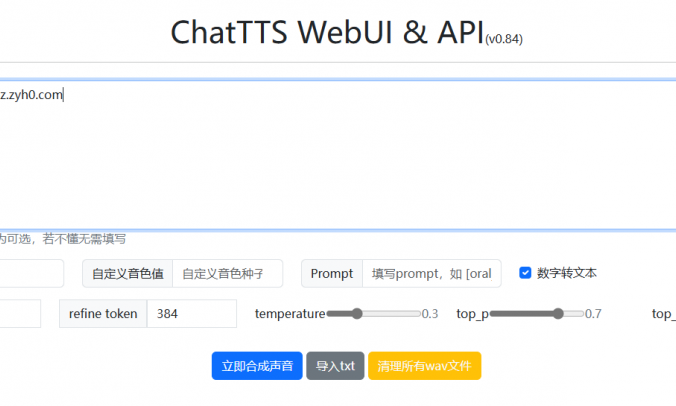Click the refine token field showing 384
The height and width of the screenshot is (406, 676).
[192, 314]
